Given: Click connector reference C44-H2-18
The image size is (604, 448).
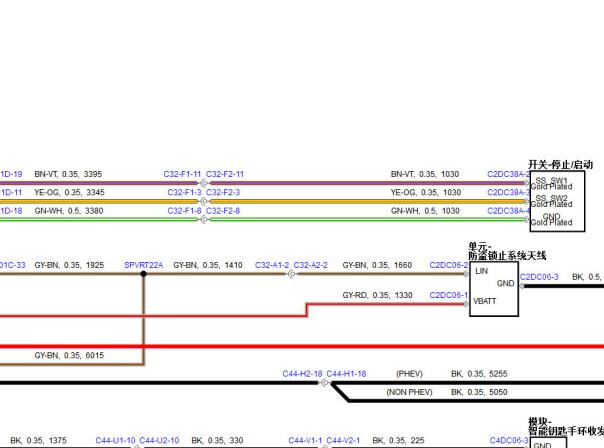Looking at the screenshot, I should (302, 374).
